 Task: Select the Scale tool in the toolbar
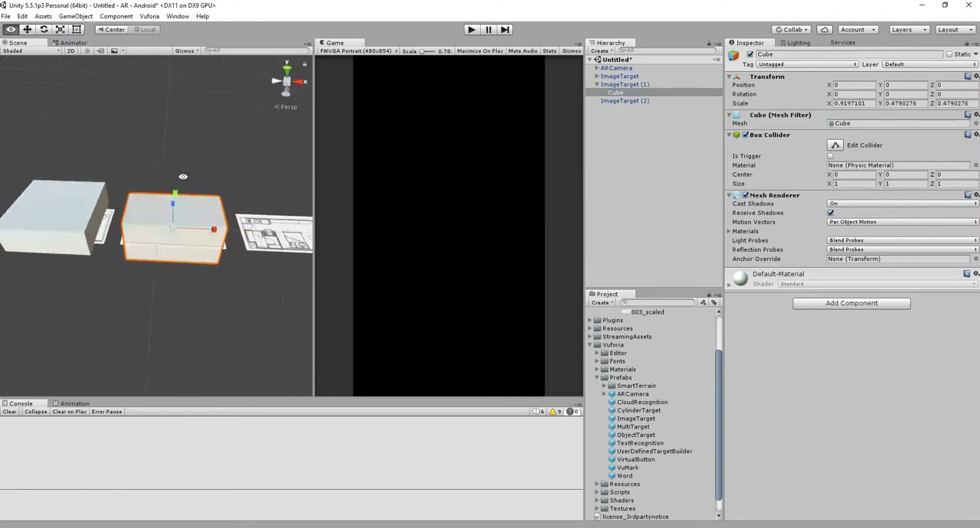[x=60, y=29]
